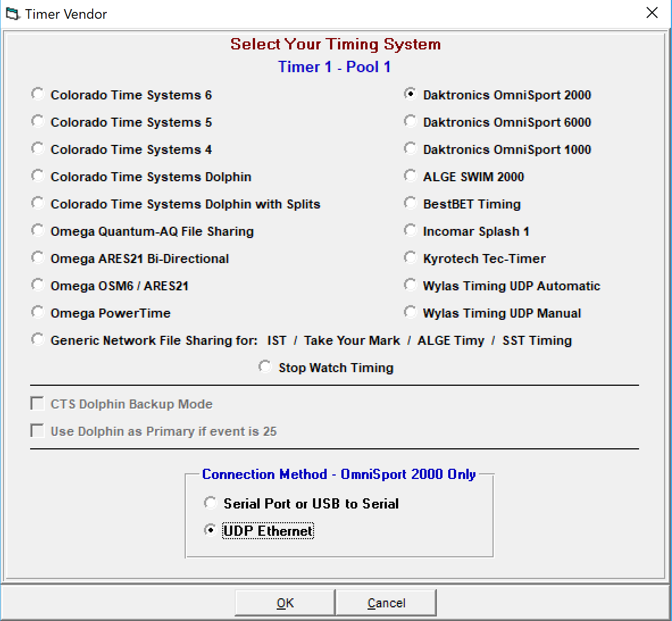Enable CTS Dolphin Backup Mode
Image resolution: width=672 pixels, height=621 pixels.
(x=37, y=403)
